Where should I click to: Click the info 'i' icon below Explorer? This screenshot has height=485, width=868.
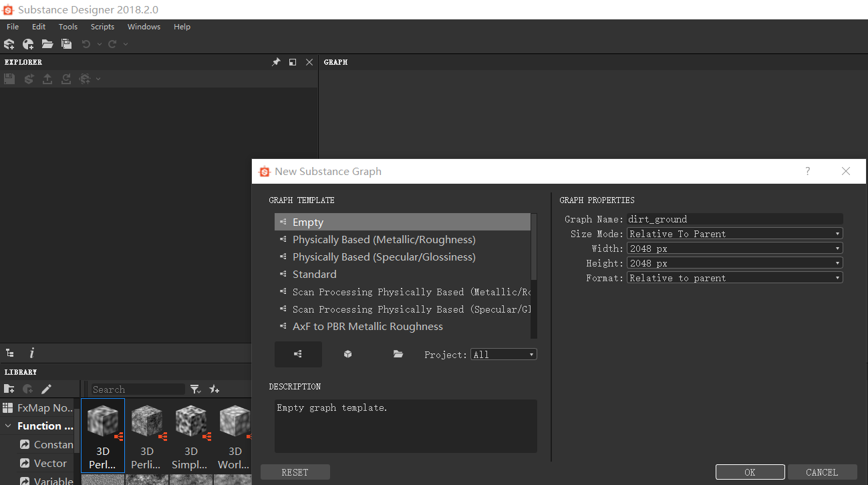tap(31, 353)
